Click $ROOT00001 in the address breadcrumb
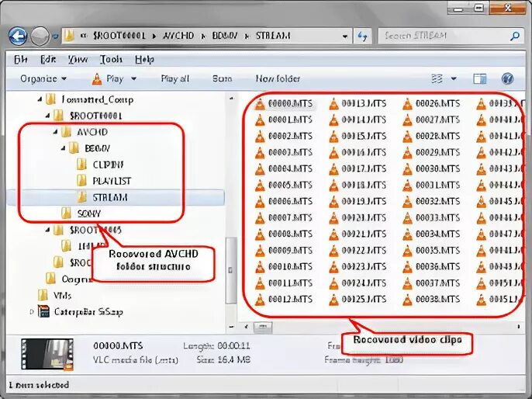The image size is (532, 399). (x=119, y=36)
